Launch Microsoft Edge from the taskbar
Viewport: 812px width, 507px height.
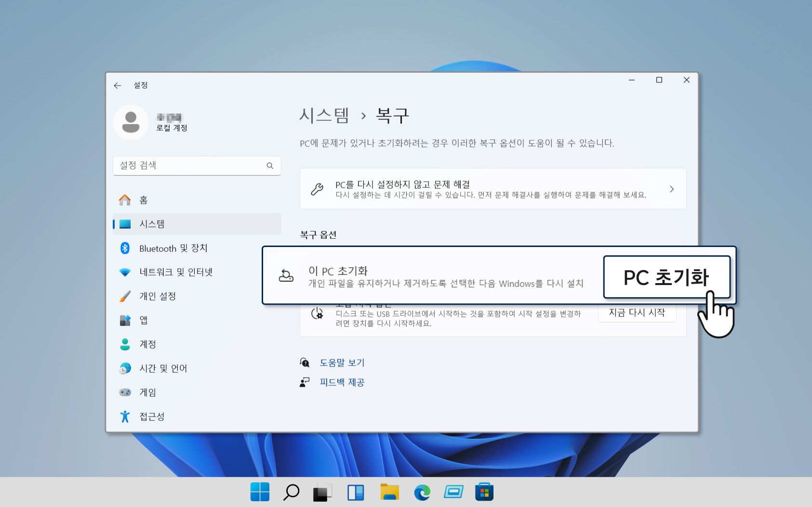coord(422,492)
